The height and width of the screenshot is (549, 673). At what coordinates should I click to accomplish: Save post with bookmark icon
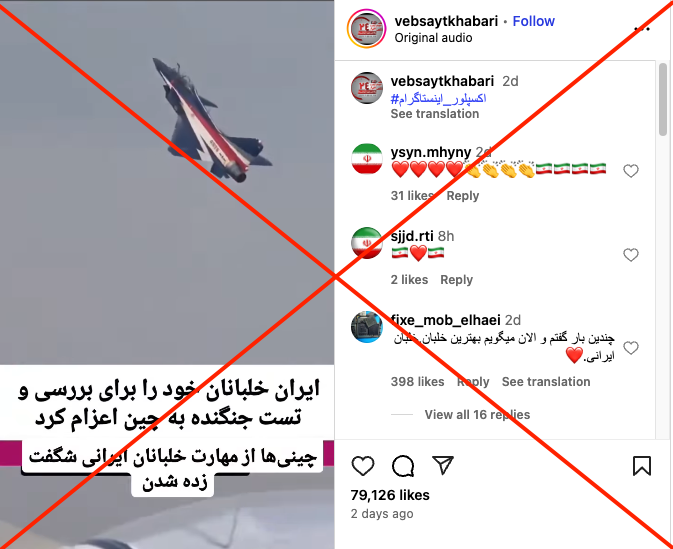[642, 466]
